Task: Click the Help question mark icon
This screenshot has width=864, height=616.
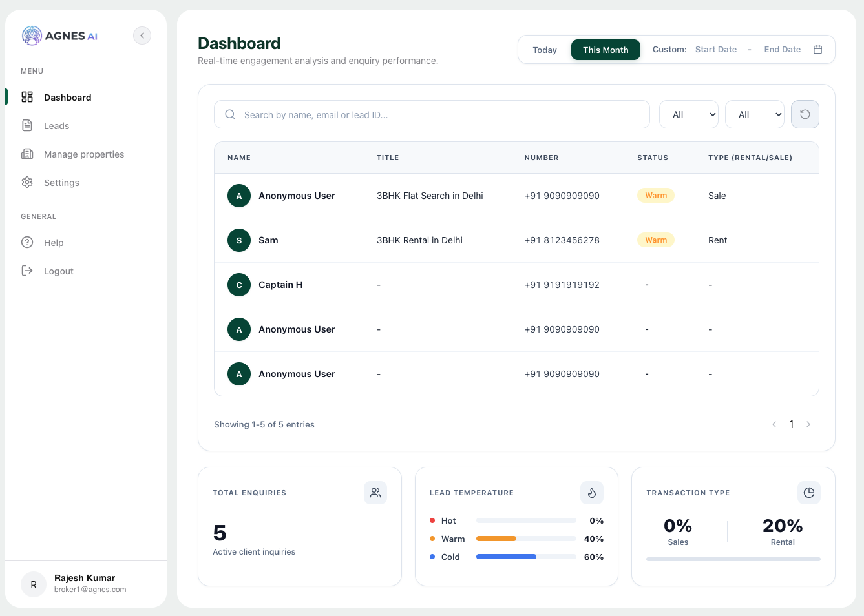Action: tap(27, 242)
